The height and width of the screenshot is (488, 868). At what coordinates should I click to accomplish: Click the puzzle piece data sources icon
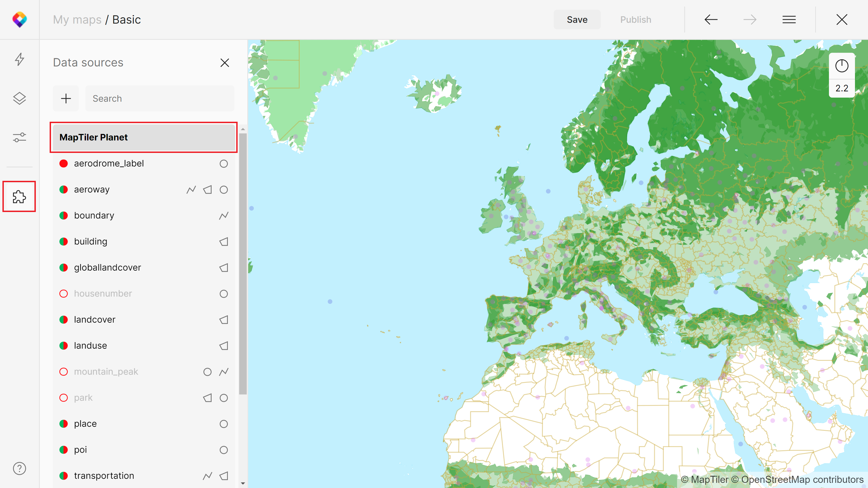(x=19, y=197)
